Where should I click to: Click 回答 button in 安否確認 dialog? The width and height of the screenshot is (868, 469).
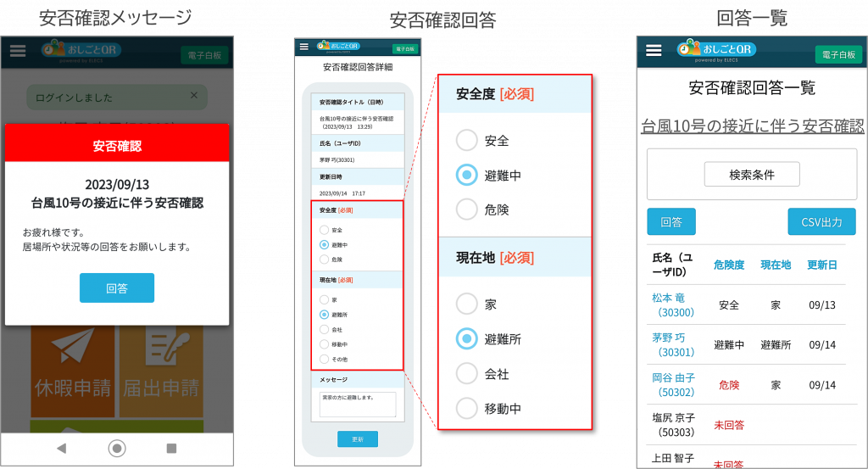click(x=117, y=288)
